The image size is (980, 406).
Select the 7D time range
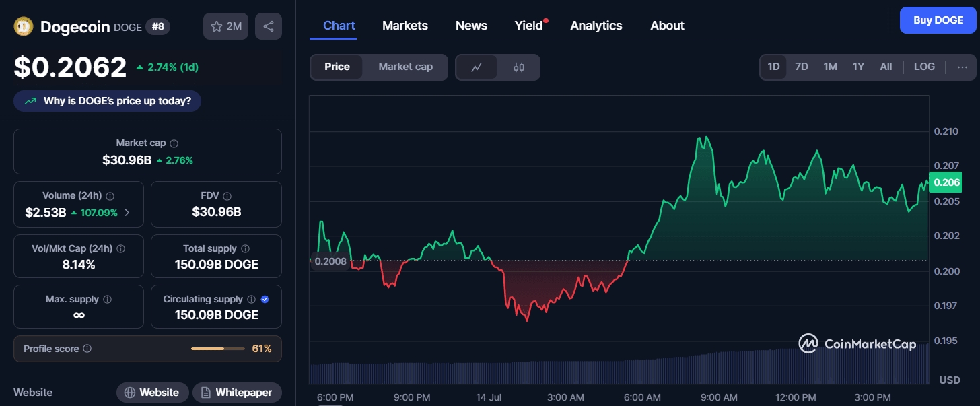[x=802, y=67]
